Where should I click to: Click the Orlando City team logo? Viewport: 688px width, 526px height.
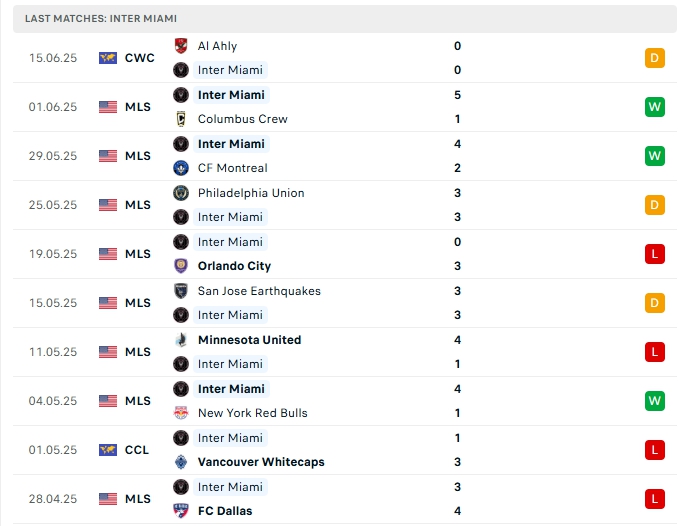coord(181,266)
